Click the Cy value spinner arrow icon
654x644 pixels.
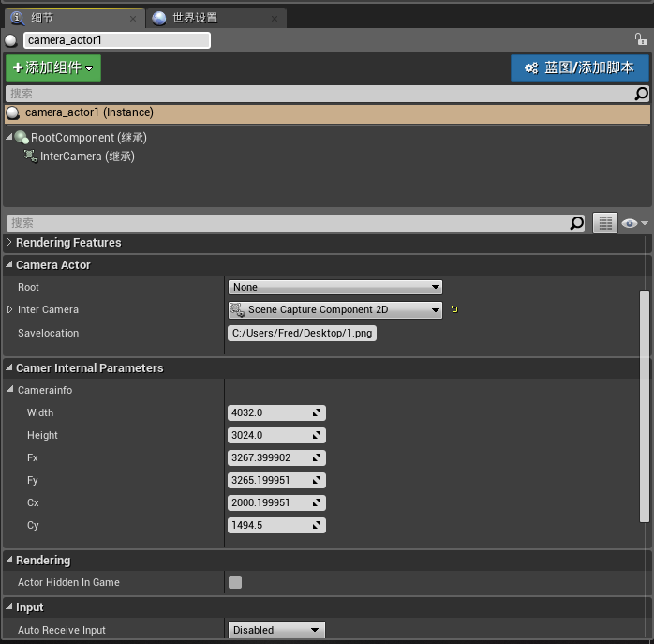click(318, 525)
